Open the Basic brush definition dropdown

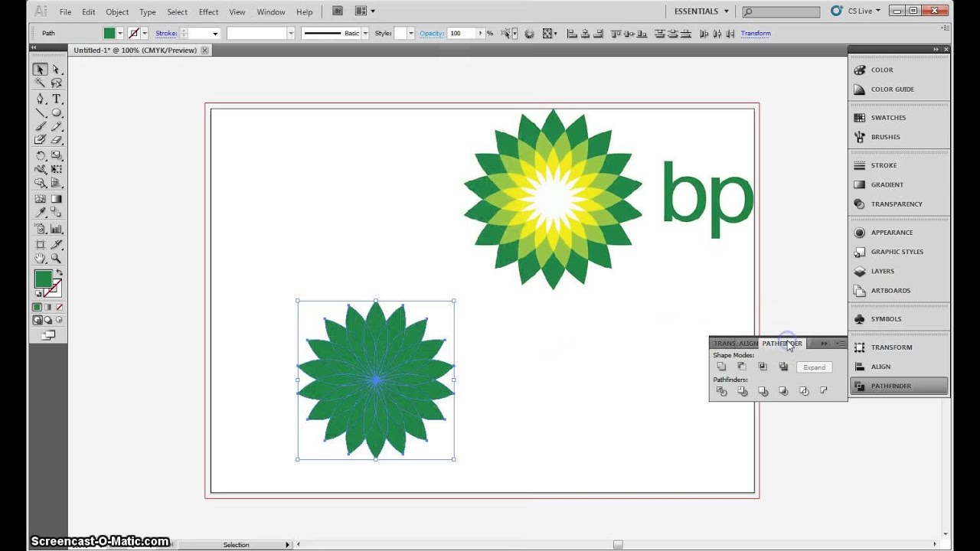365,34
